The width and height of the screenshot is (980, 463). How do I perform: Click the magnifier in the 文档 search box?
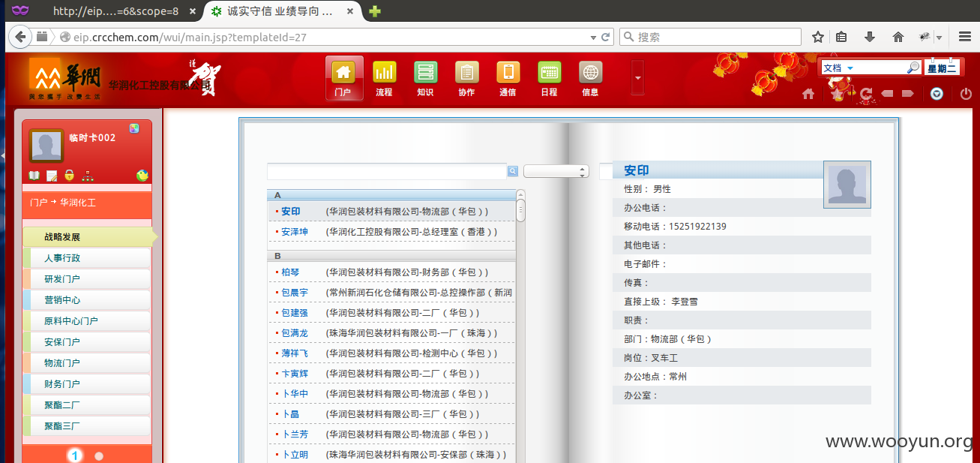(913, 68)
